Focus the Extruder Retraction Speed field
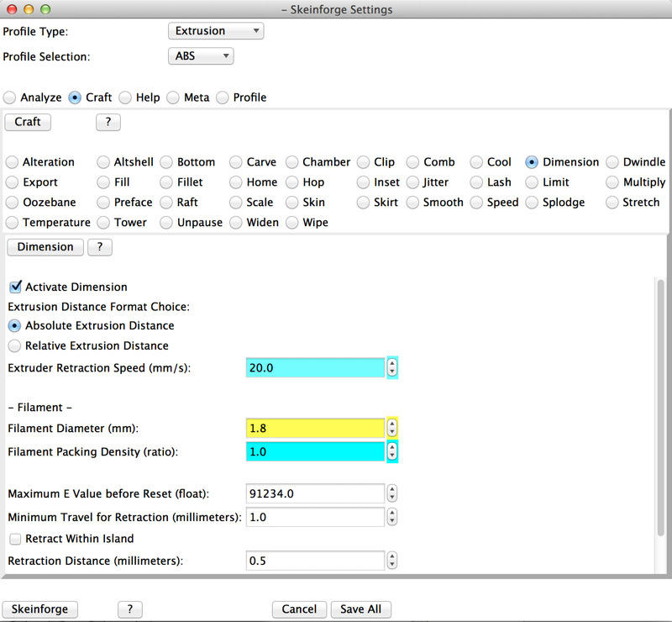The width and height of the screenshot is (672, 622). coord(316,368)
